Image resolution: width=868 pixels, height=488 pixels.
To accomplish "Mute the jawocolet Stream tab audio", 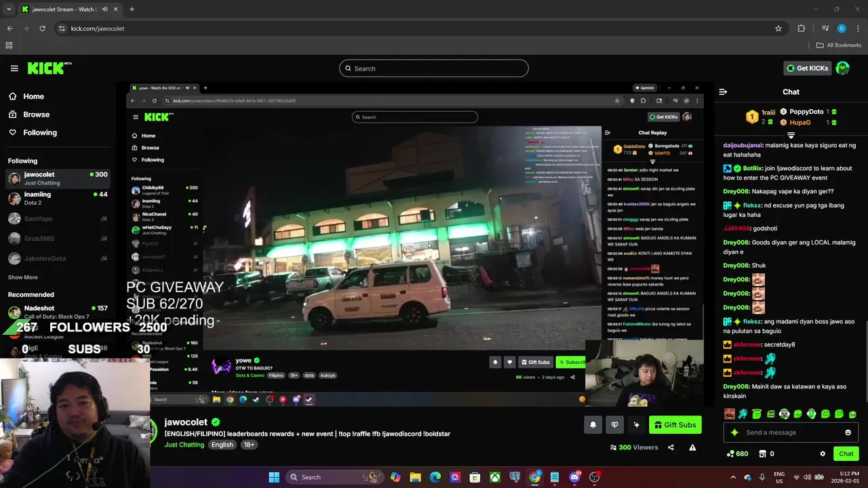I will 104,9.
